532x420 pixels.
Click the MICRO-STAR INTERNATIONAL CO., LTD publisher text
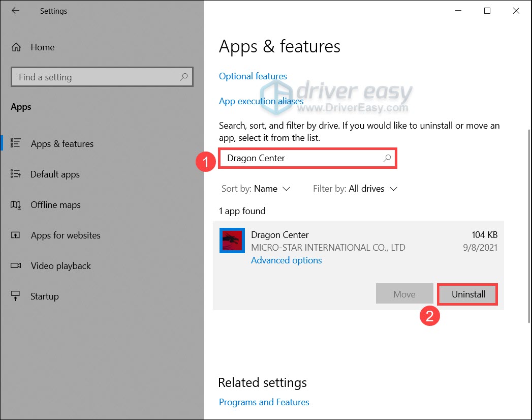pyautogui.click(x=328, y=248)
